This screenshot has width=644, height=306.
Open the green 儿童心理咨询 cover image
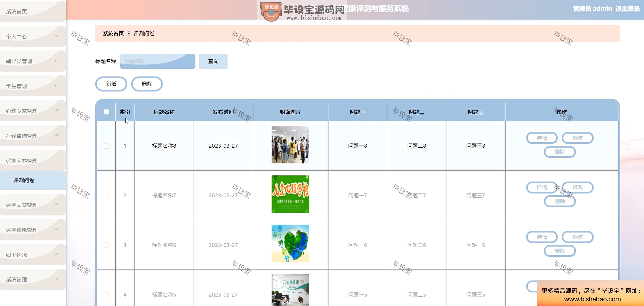coord(290,194)
